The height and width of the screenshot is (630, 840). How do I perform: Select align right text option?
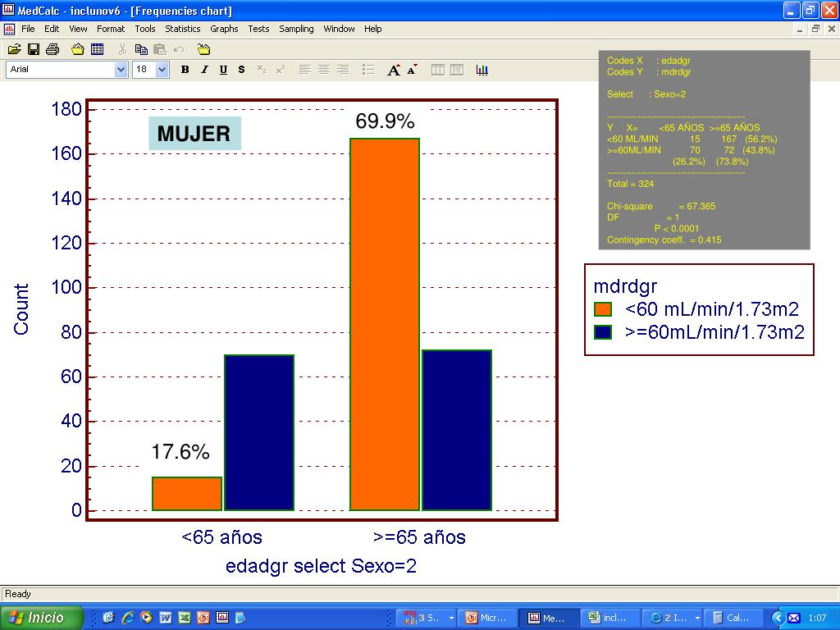click(343, 70)
